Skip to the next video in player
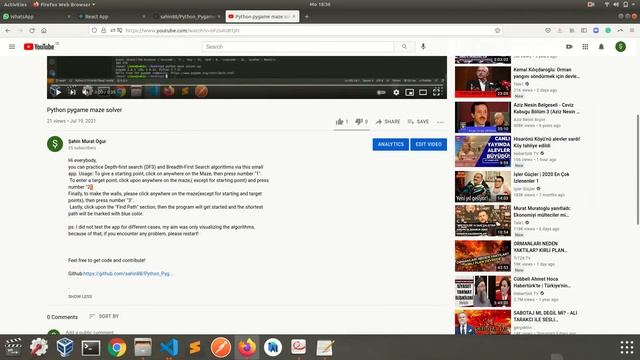The image size is (640, 360). (73, 92)
